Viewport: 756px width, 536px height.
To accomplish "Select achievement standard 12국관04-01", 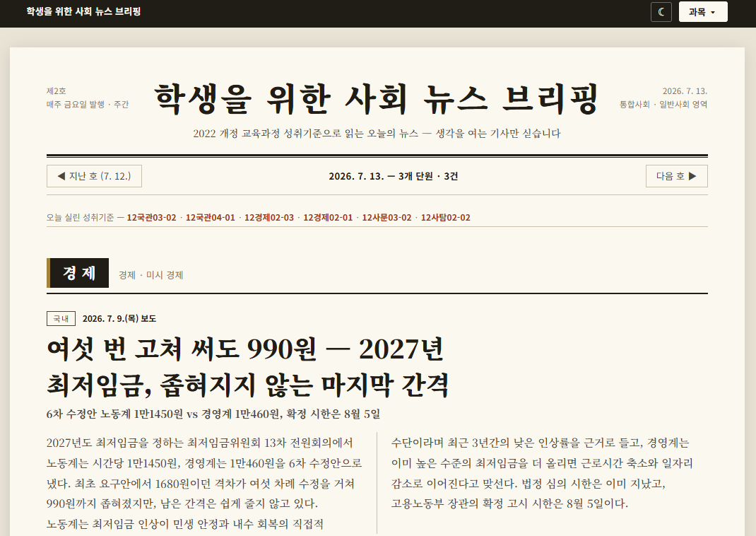I will tap(211, 218).
